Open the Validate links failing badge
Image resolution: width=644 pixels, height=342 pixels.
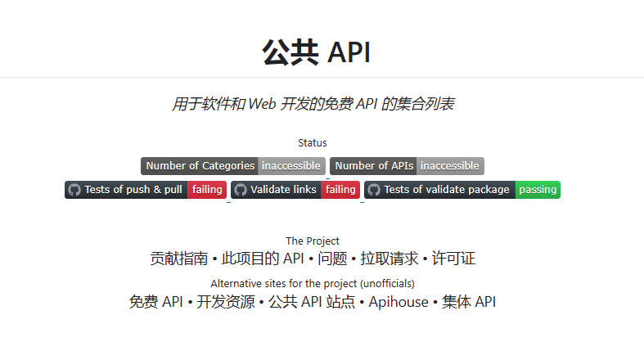(295, 190)
